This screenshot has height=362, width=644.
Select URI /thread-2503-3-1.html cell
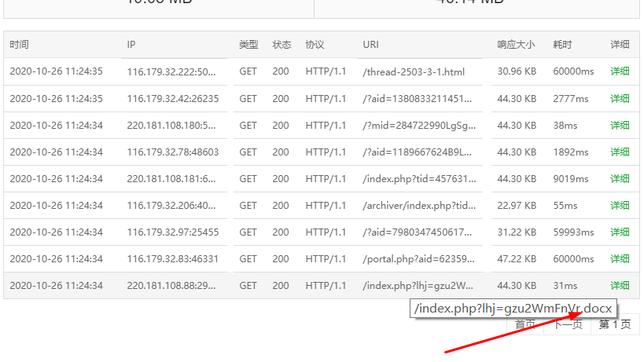414,71
